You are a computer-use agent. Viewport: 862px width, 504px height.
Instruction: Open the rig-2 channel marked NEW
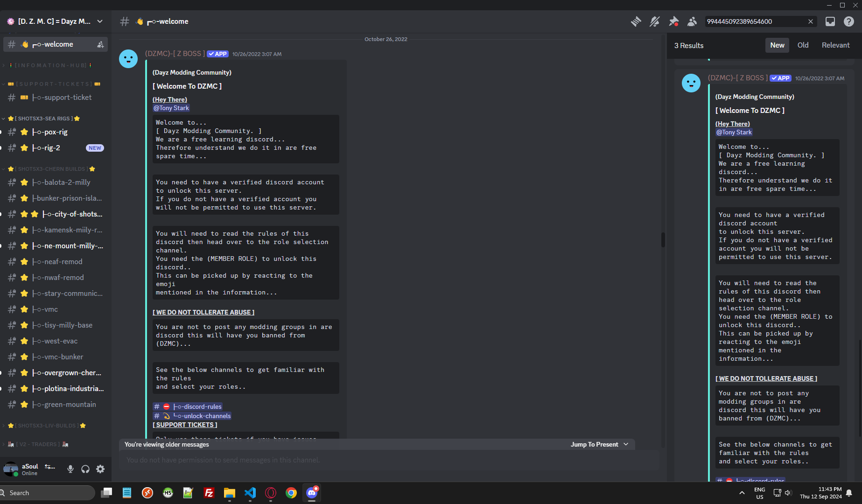click(55, 148)
